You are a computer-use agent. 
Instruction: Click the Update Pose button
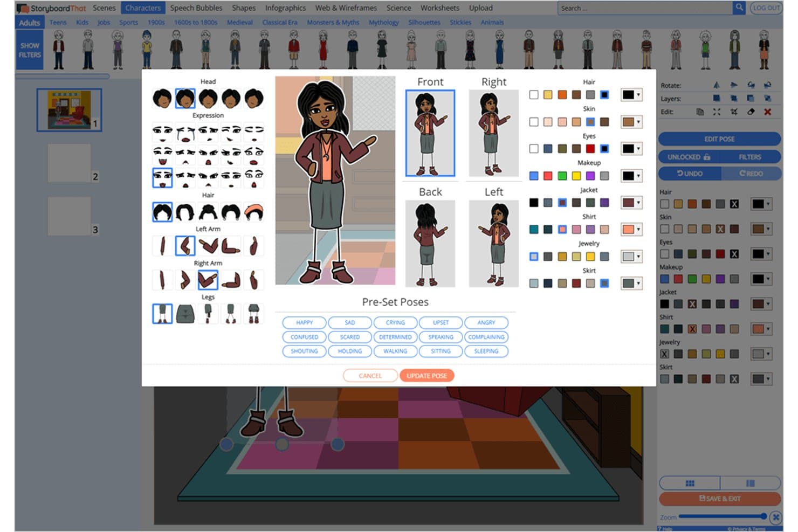[x=426, y=376]
